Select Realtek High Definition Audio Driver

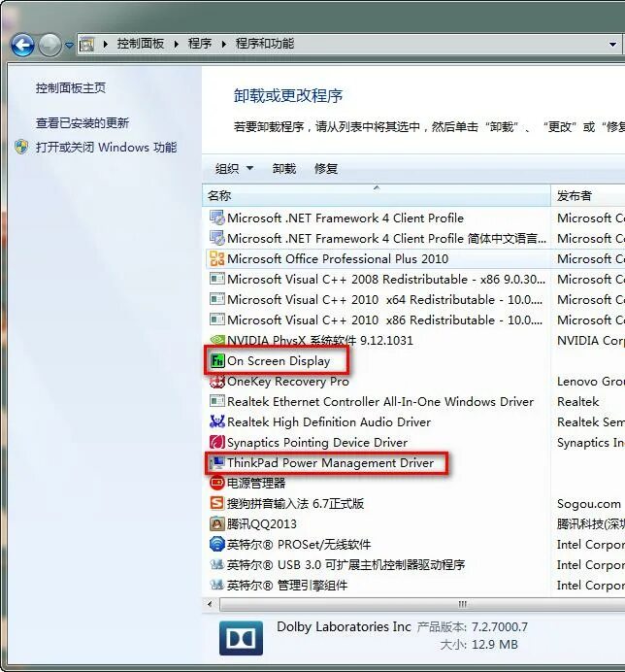[329, 422]
